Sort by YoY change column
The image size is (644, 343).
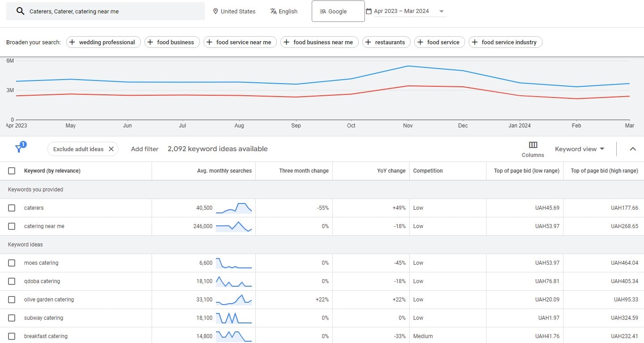point(391,171)
